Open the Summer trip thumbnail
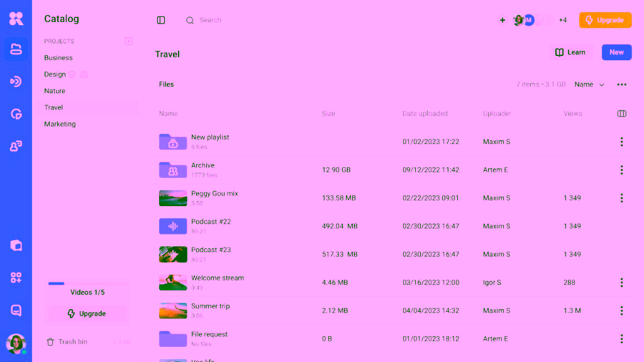 click(173, 310)
